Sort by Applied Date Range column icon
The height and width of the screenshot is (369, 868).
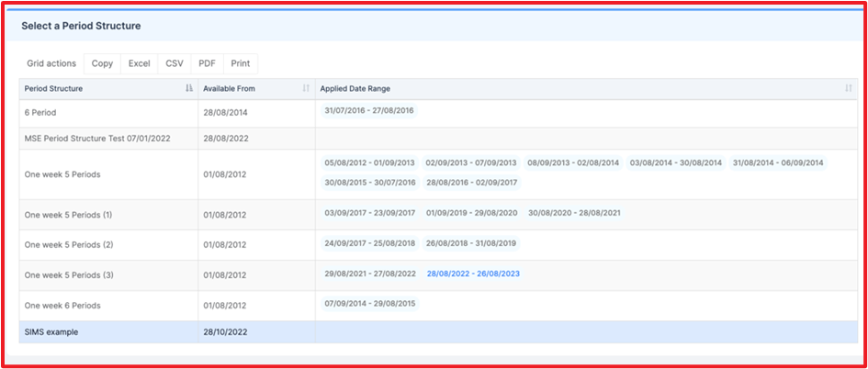pos(849,88)
